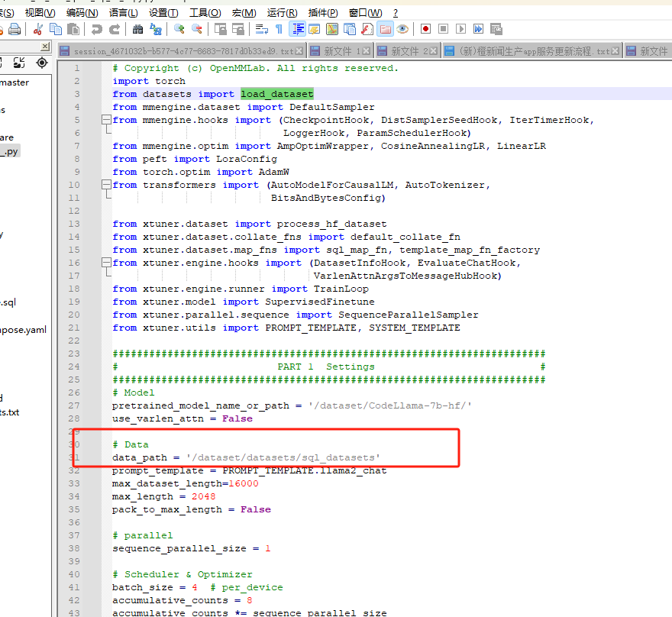
Task: Click line number 31 in the margin
Action: coord(74,457)
